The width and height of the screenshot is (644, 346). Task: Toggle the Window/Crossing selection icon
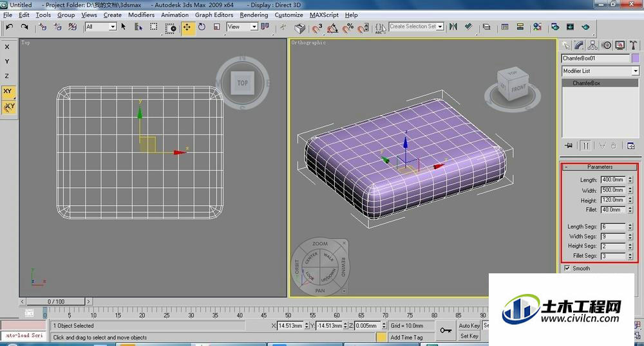pyautogui.click(x=171, y=28)
